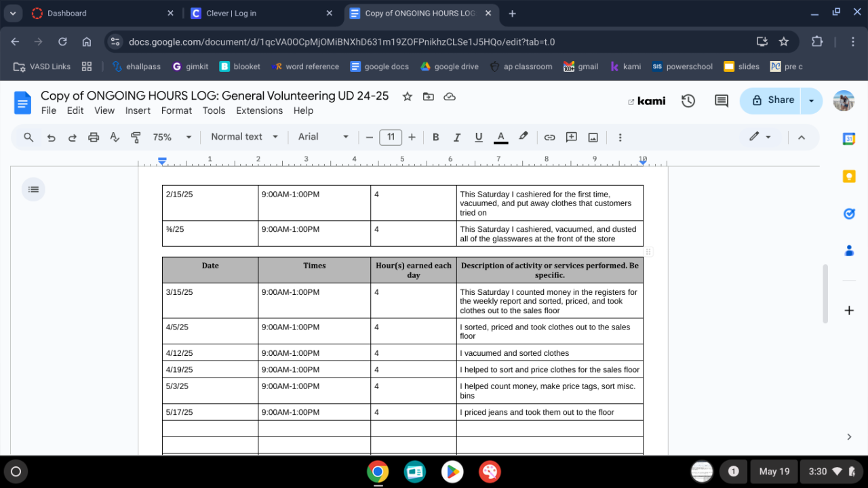Hide the menus chevron
Image resolution: width=868 pixels, height=488 pixels.
tap(801, 137)
